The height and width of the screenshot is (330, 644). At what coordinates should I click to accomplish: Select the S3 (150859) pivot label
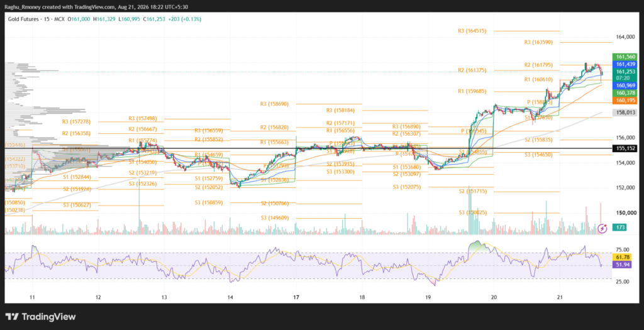[x=209, y=203]
